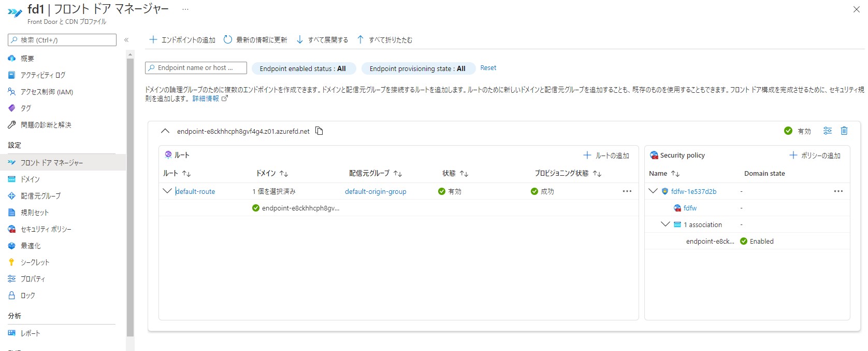Click the copy endpoint hostname icon
The image size is (868, 351).
319,131
